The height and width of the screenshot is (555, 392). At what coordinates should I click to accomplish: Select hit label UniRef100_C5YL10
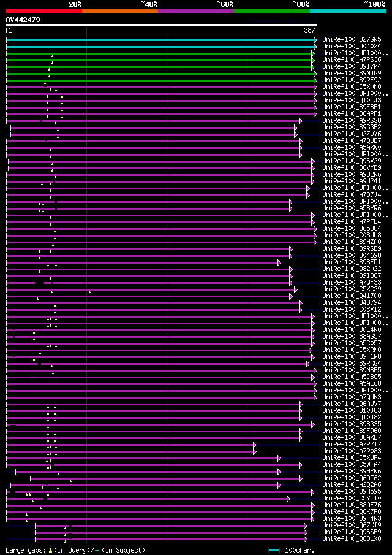tap(352, 499)
